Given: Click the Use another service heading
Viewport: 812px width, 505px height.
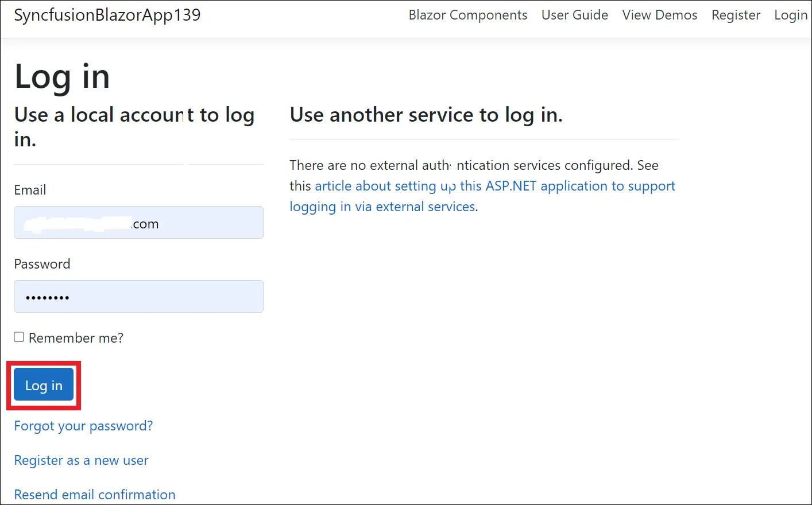Looking at the screenshot, I should [x=426, y=115].
